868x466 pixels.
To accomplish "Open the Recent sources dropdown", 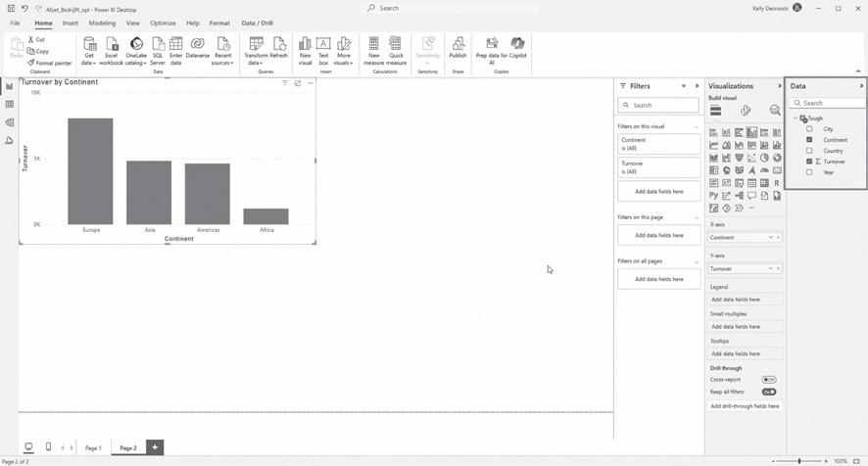I will 223,51.
